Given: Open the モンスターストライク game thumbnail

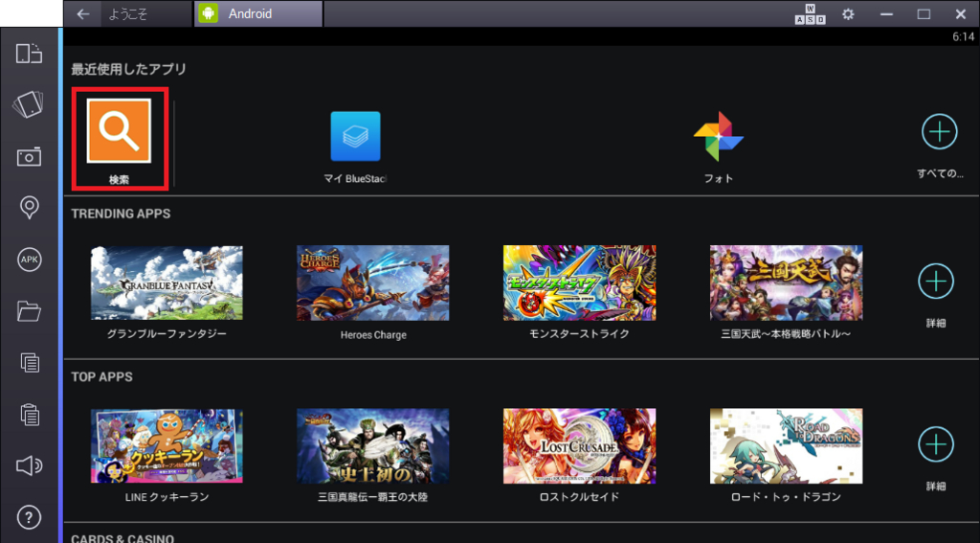Looking at the screenshot, I should click(x=579, y=283).
